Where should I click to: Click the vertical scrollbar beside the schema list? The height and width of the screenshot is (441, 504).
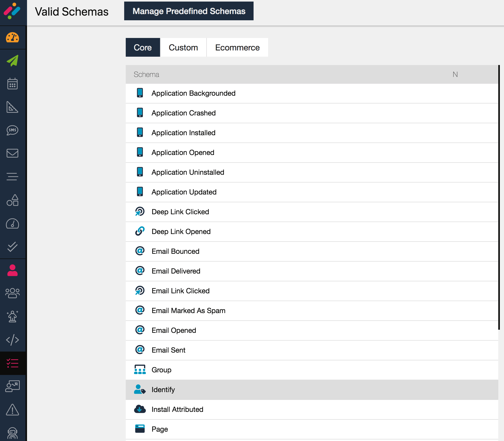499,198
